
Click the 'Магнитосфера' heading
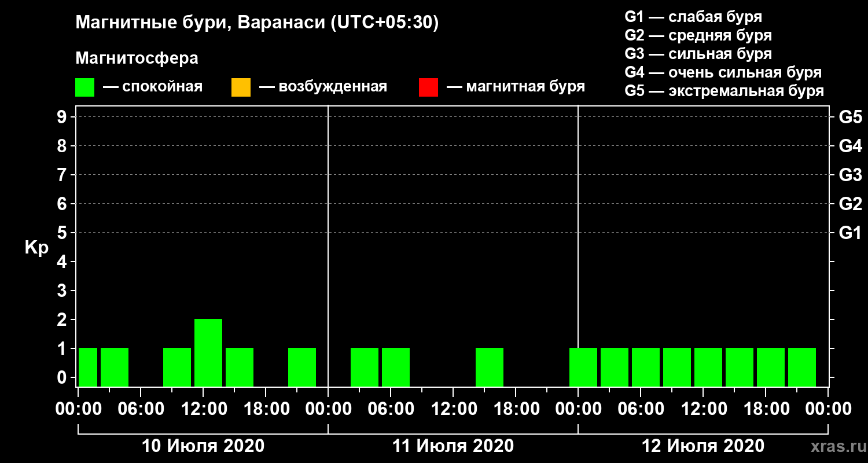click(x=137, y=58)
